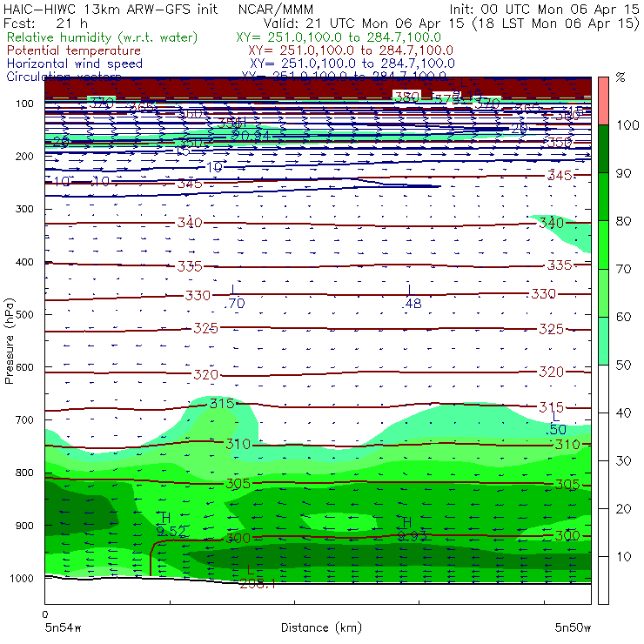The width and height of the screenshot is (644, 644).
Task: Click the right-hand '330' isentrope label
Action: tap(543, 294)
